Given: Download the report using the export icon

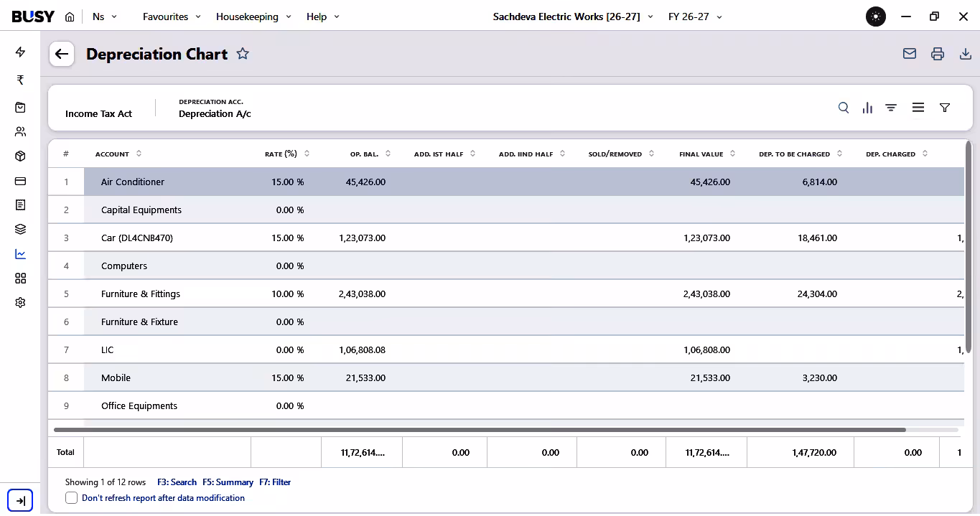Looking at the screenshot, I should pos(966,54).
